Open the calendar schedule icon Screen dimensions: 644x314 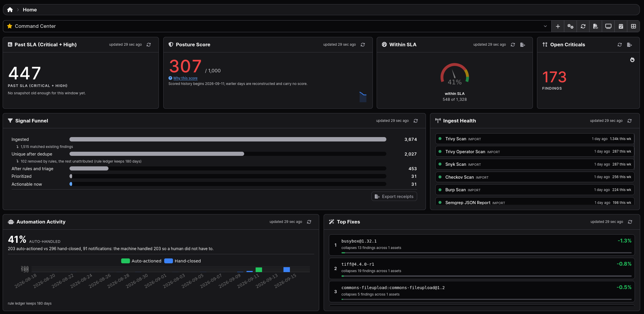coord(621,26)
